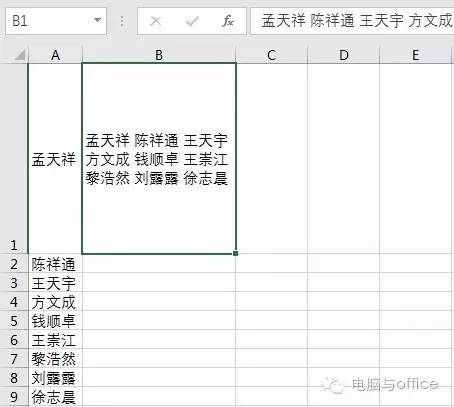Click merged-text cell B1 with all names
Image resolution: width=454 pixels, height=407 pixels.
159,158
